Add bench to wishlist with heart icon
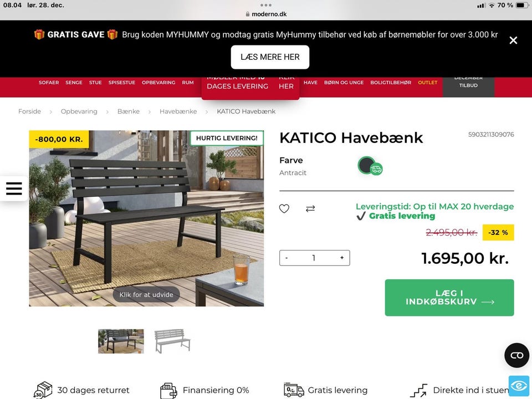The height and width of the screenshot is (399, 532). point(284,208)
